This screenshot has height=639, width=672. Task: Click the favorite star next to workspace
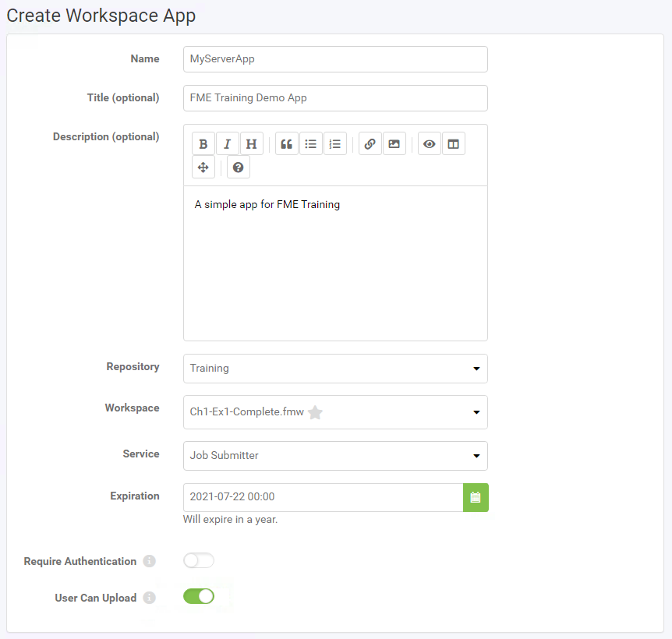coord(316,412)
